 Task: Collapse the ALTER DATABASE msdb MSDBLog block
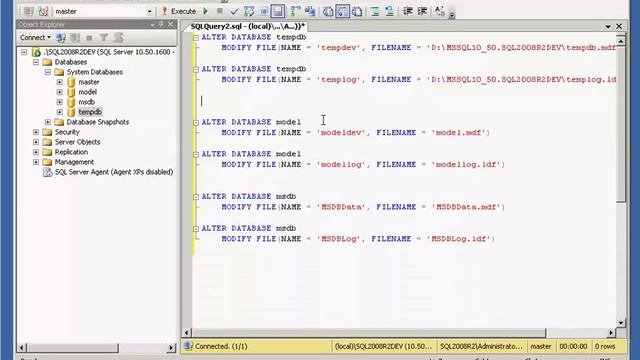tap(196, 229)
